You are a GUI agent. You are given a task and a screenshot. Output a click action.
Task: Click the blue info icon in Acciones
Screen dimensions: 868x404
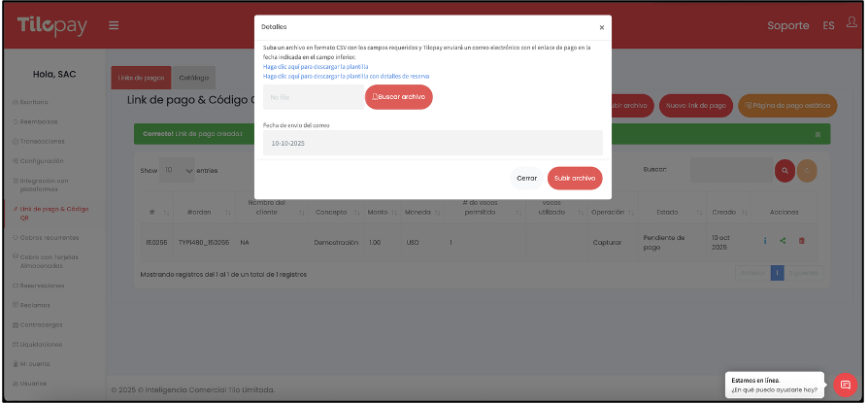pyautogui.click(x=765, y=242)
